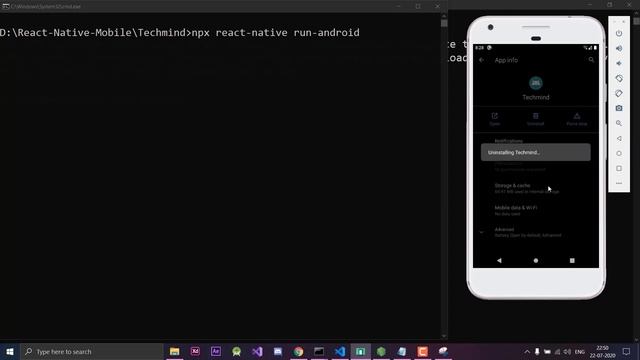The height and width of the screenshot is (360, 640).
Task: Take an emulator screenshot with camera icon
Action: click(619, 108)
